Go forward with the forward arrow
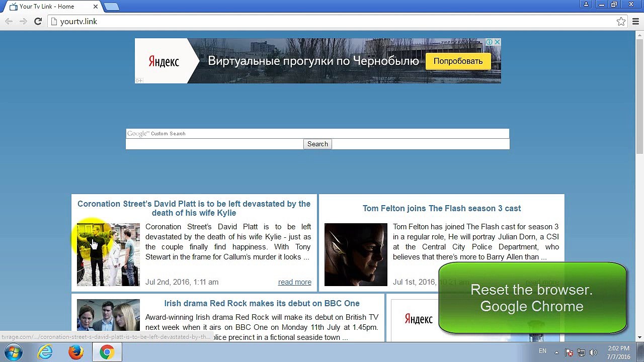This screenshot has height=362, width=644. [x=23, y=22]
